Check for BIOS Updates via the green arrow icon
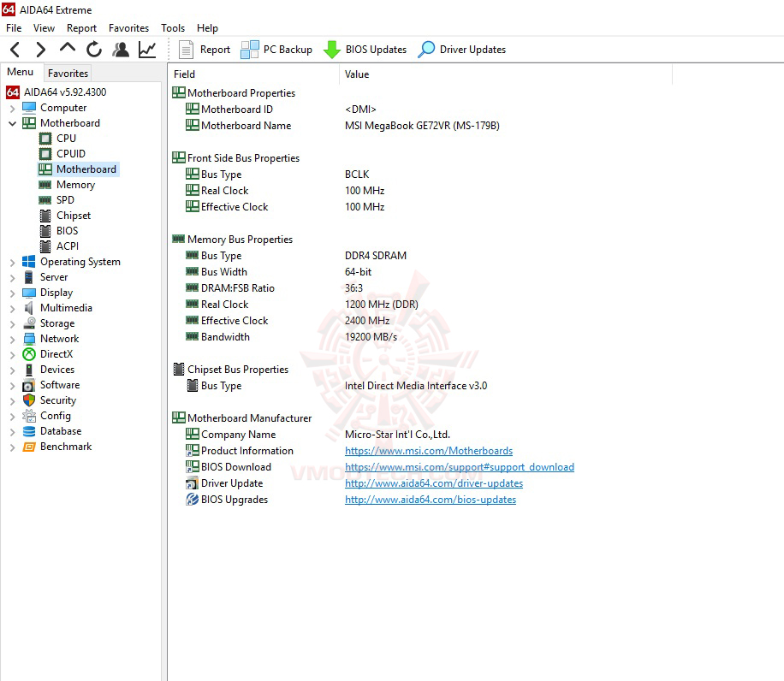This screenshot has width=784, height=681. pos(366,49)
